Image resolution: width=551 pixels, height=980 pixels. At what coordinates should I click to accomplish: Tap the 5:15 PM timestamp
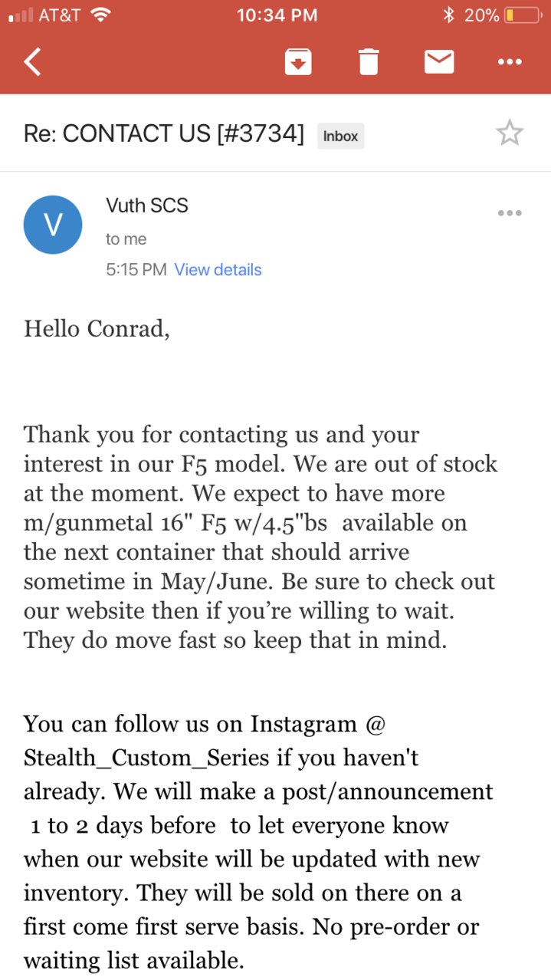tap(136, 270)
